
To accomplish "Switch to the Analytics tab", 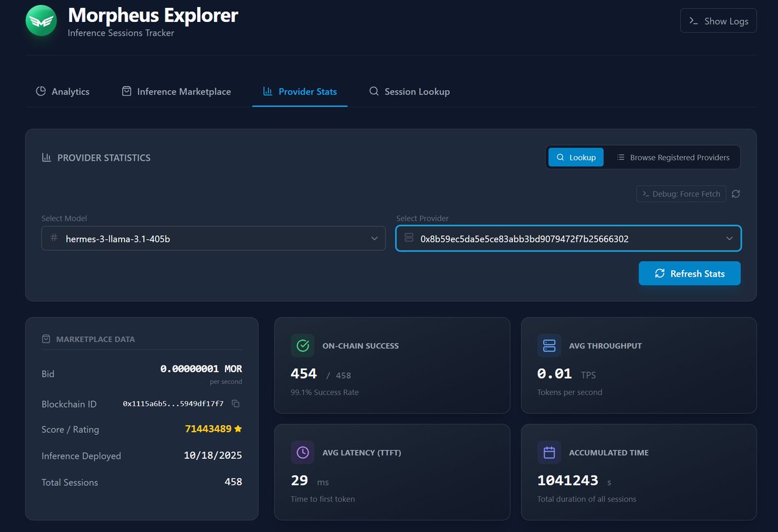I will tap(63, 91).
